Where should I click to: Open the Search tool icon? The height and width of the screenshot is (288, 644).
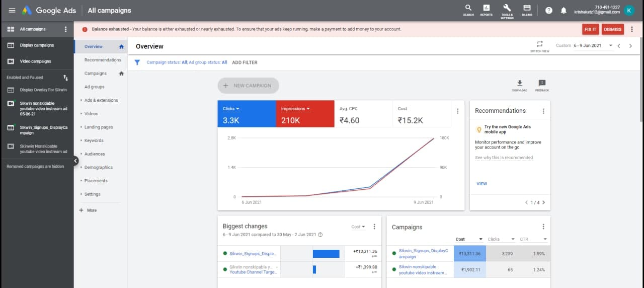tap(468, 10)
